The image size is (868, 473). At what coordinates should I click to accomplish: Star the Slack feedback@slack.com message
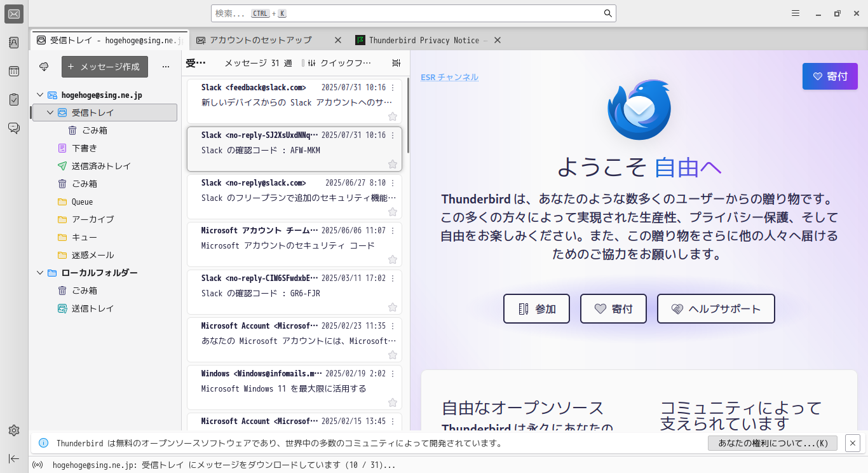click(x=393, y=116)
